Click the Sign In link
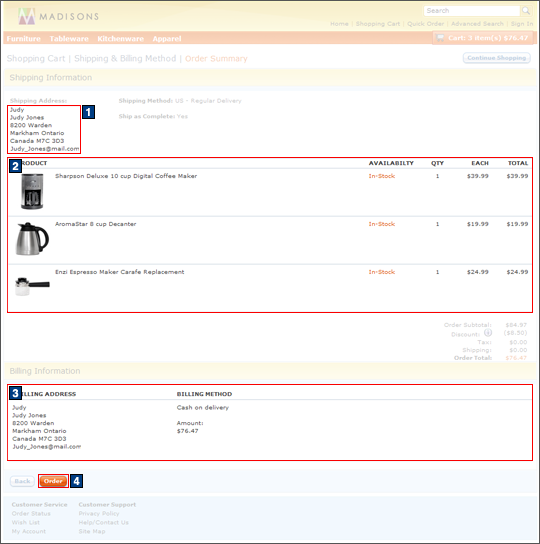The height and width of the screenshot is (544, 540). (522, 24)
